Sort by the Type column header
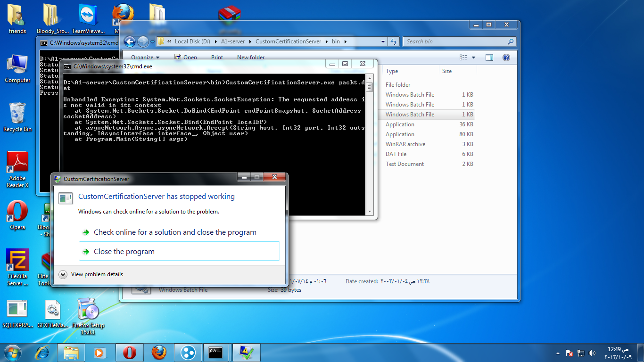The image size is (644, 362). [x=410, y=71]
